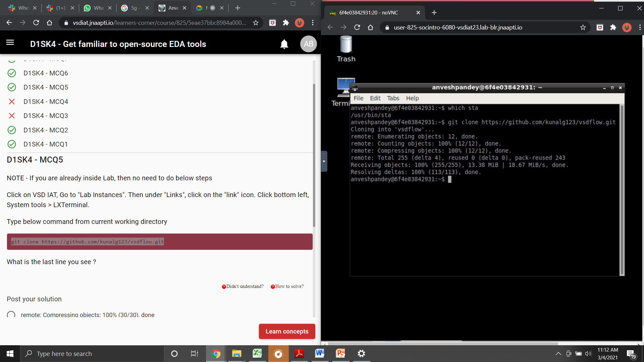Screen dimensions: 644x362
Task: Go home in the left browser window
Action: (50, 23)
